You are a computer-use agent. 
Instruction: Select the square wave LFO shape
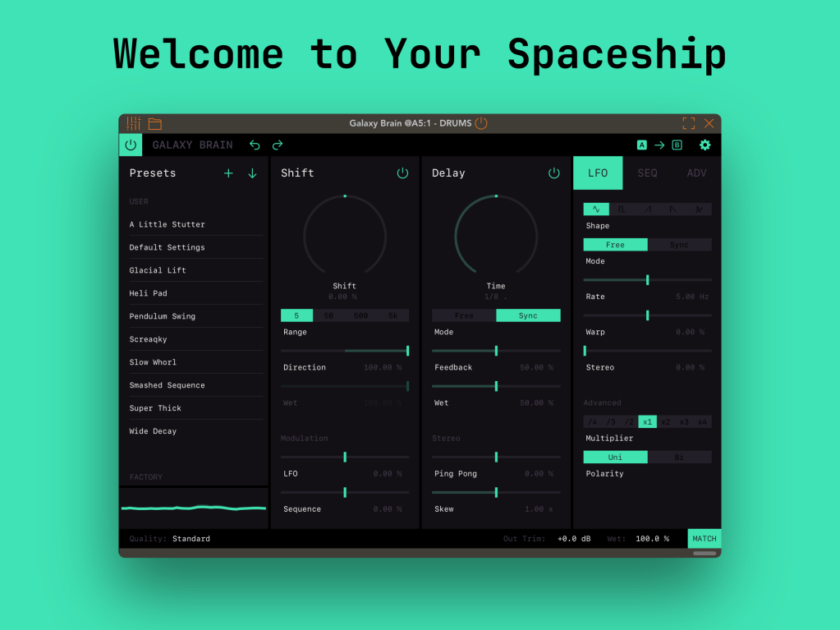622,209
